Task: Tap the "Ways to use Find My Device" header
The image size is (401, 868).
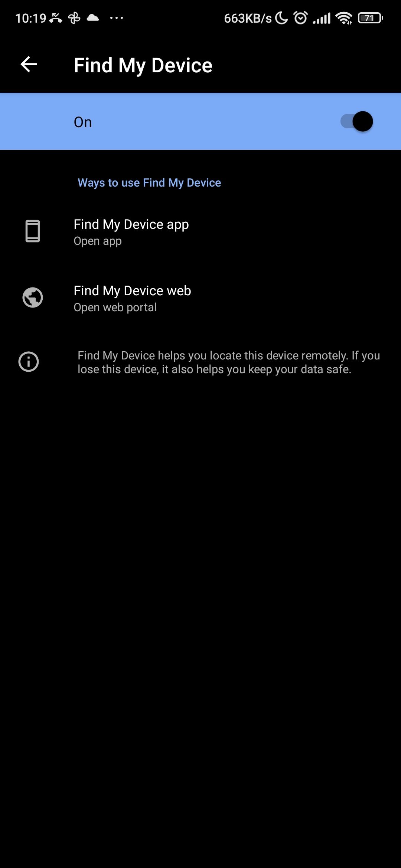Action: [149, 183]
